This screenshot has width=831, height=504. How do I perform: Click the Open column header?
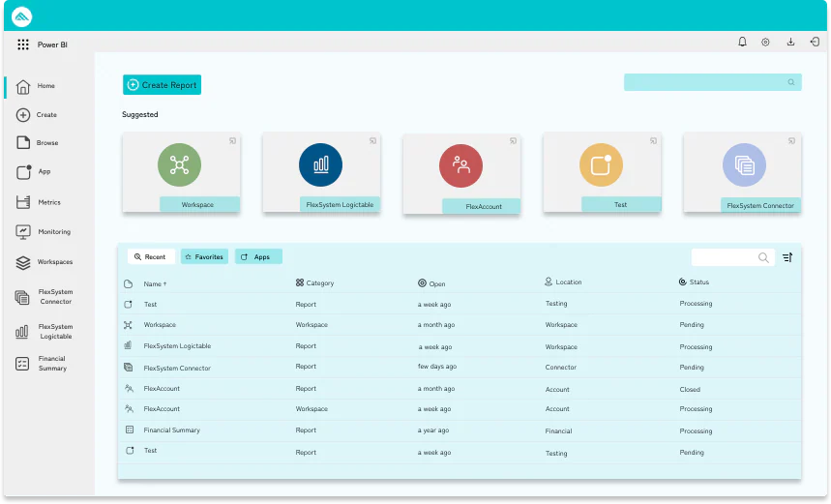pyautogui.click(x=431, y=283)
